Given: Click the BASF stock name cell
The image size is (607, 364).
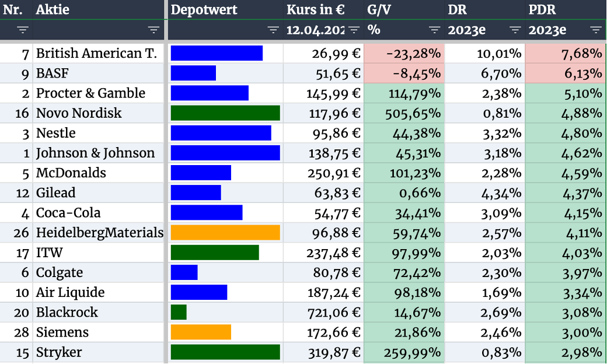Looking at the screenshot, I should pyautogui.click(x=99, y=73).
